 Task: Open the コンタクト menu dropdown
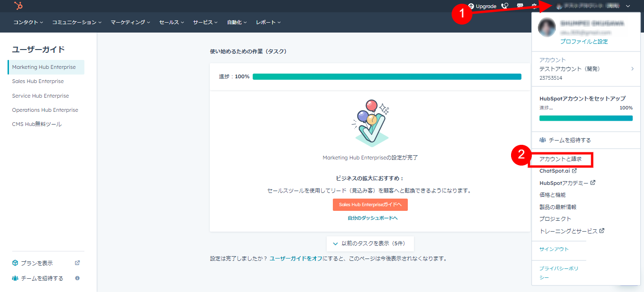tap(28, 22)
